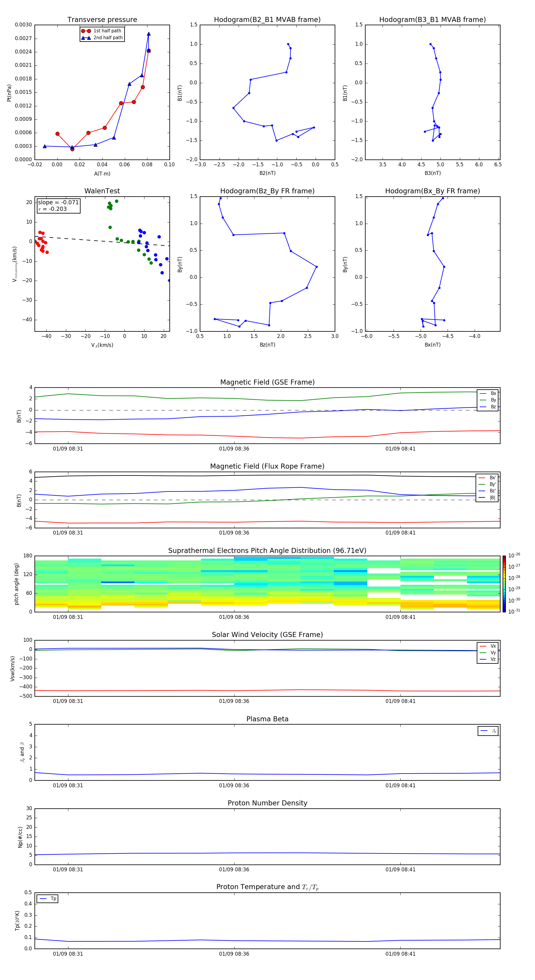Click the "Vsw(km/s)" y-axis label
Screen dimensions: 535x980
[x=12, y=668]
